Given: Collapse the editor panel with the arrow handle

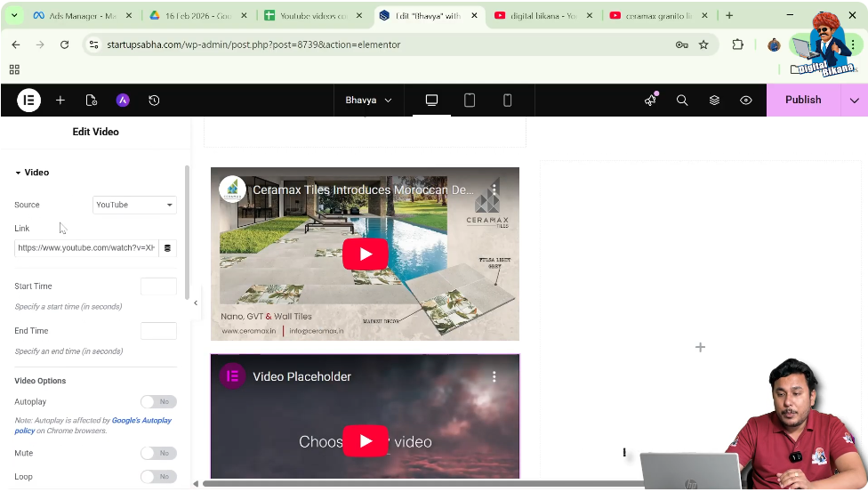Looking at the screenshot, I should [196, 303].
